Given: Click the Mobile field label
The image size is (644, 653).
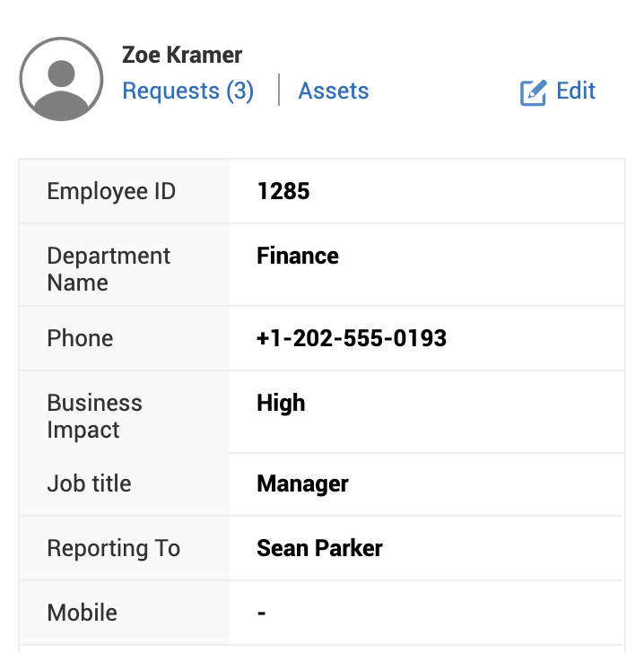Looking at the screenshot, I should point(82,613).
